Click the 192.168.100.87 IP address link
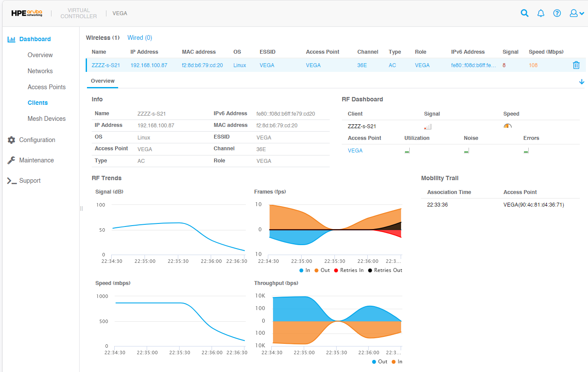 coord(149,65)
